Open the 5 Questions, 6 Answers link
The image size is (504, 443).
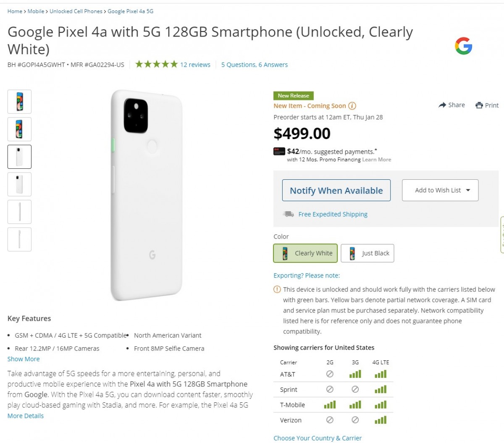(x=254, y=64)
